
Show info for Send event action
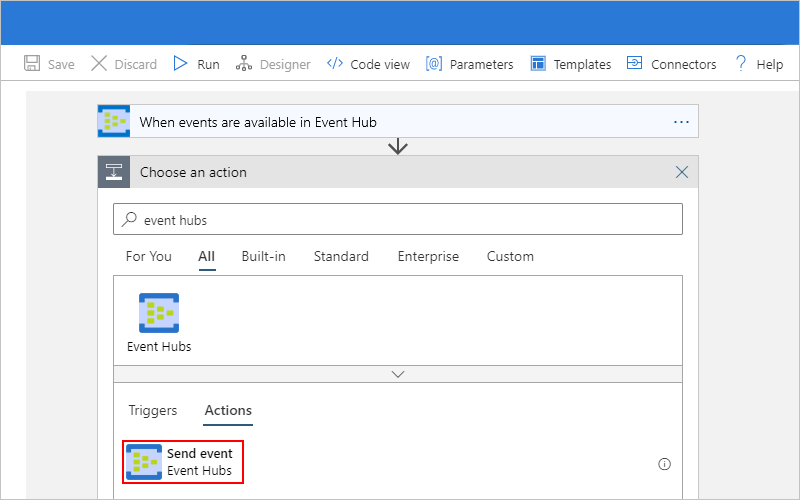click(664, 464)
